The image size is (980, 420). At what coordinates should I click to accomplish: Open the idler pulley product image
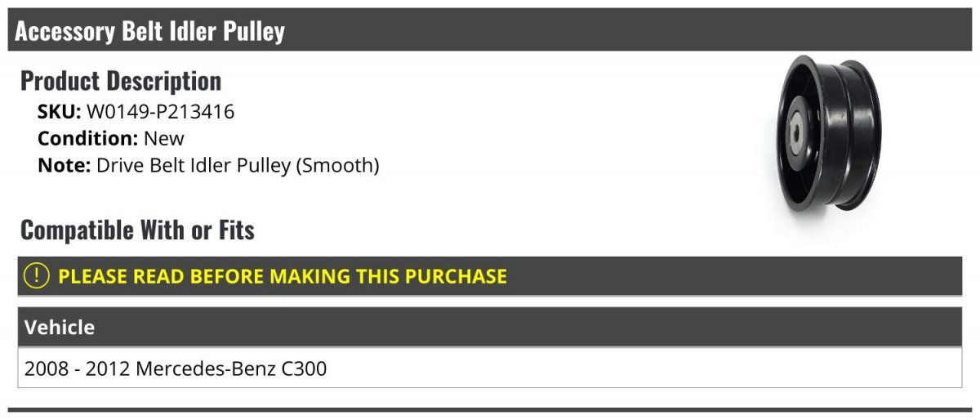point(829,134)
